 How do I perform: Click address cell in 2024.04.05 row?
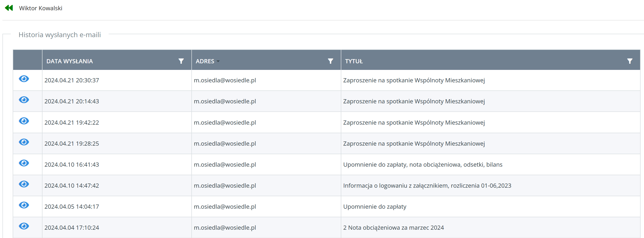[x=225, y=207]
